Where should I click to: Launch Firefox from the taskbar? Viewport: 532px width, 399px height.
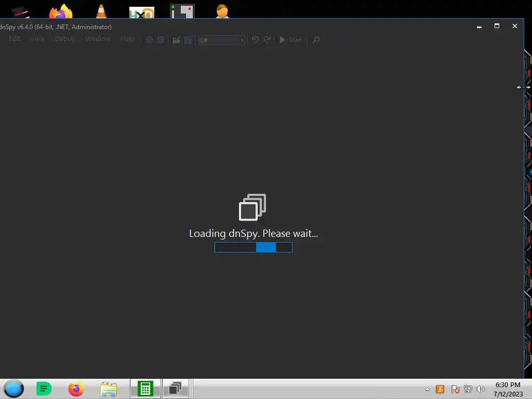point(76,389)
